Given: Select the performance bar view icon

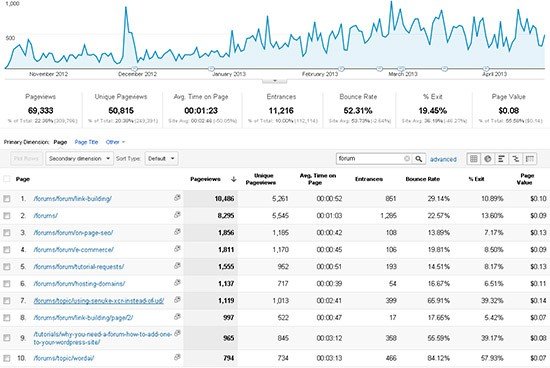Looking at the screenshot, I should click(x=502, y=159).
